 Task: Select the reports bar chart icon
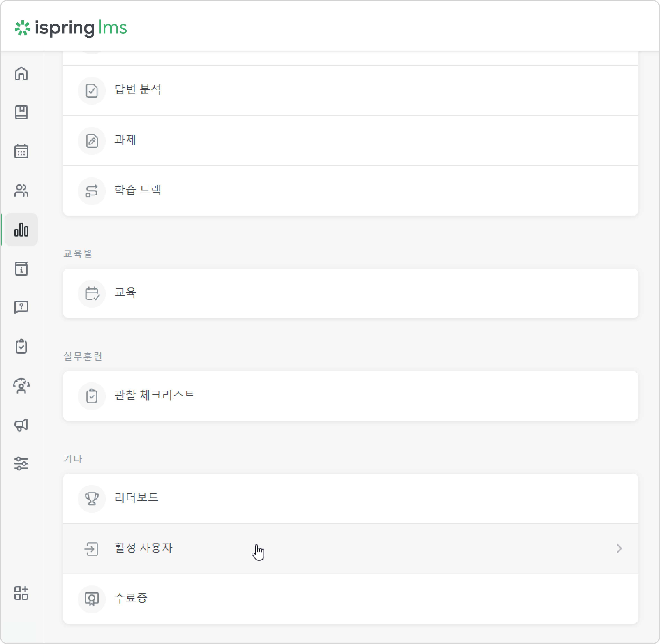point(21,230)
